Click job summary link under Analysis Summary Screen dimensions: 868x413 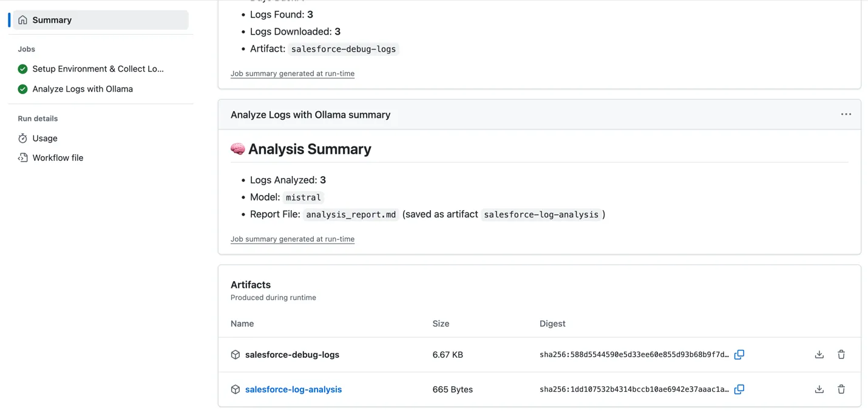[x=292, y=239]
